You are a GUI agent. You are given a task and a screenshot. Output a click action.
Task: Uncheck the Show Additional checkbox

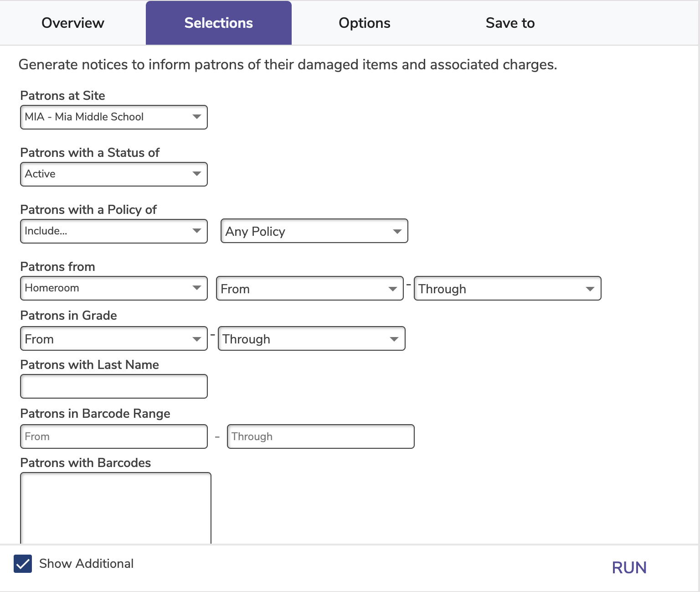(23, 564)
